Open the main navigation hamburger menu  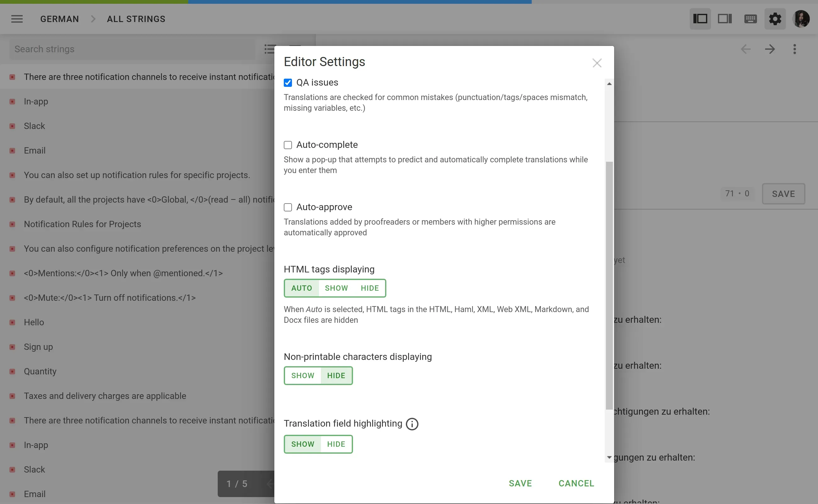(x=17, y=19)
